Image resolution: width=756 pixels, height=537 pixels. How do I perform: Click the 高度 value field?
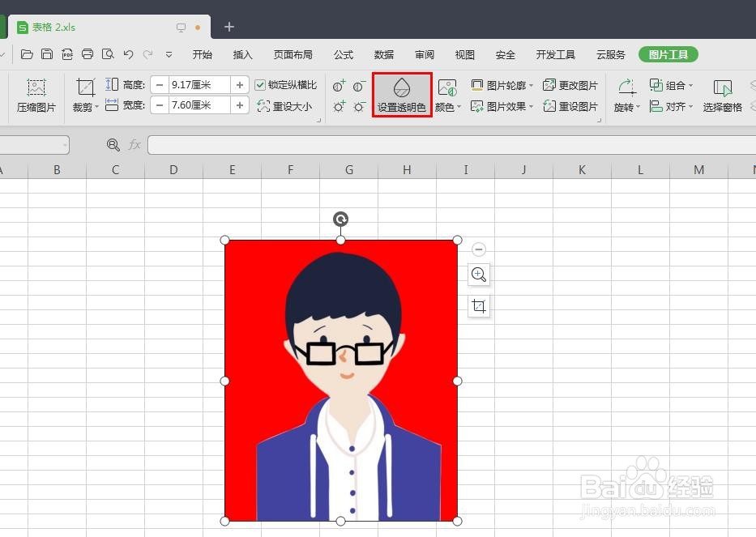199,85
